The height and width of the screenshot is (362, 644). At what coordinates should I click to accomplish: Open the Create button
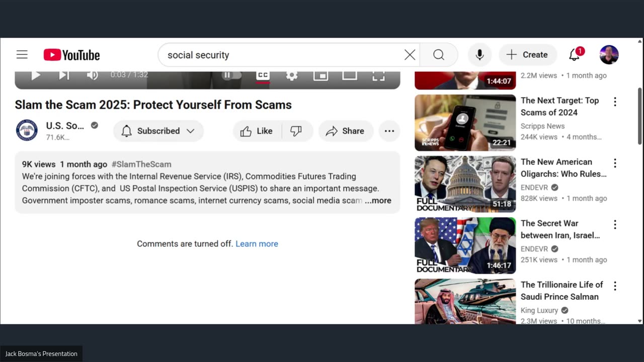[x=527, y=55]
